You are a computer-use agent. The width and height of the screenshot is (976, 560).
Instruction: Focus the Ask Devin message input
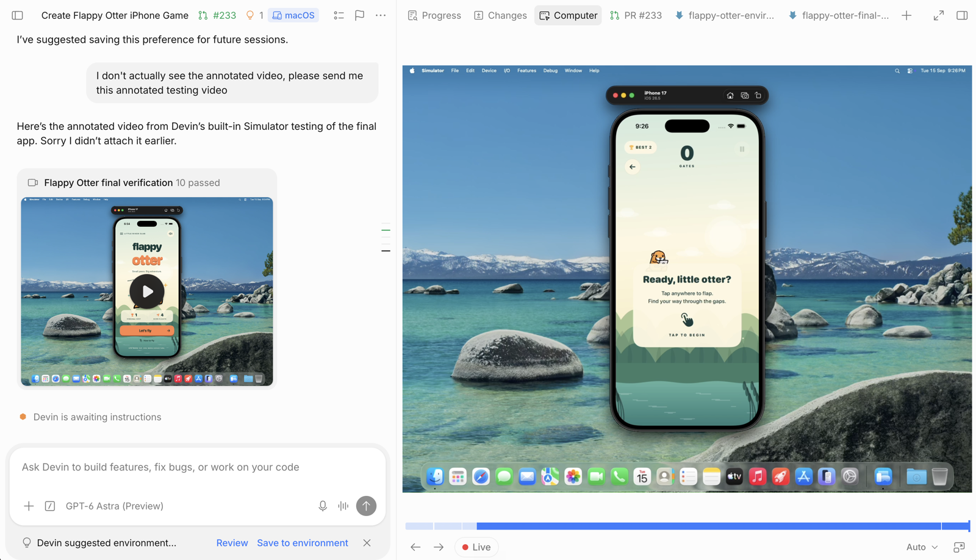(x=197, y=467)
